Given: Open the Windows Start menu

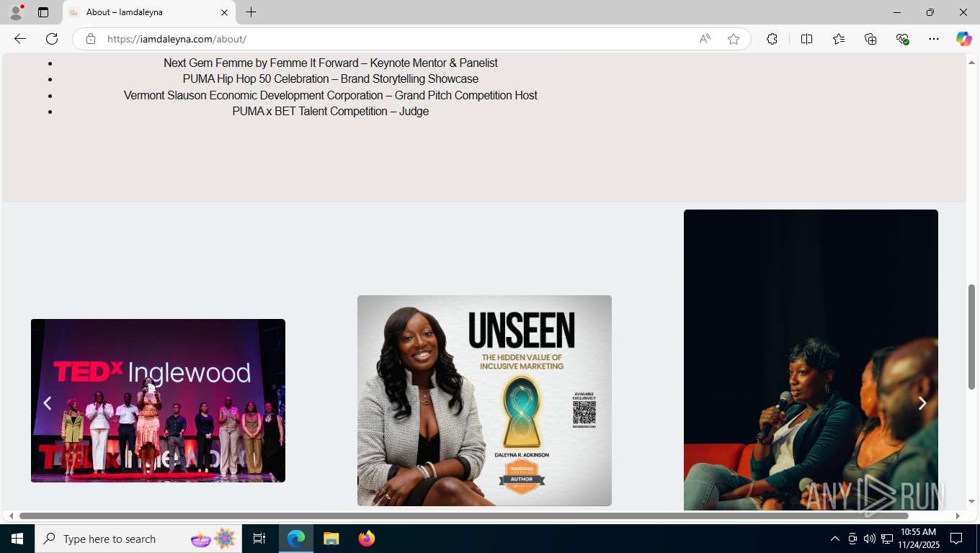Looking at the screenshot, I should [x=17, y=539].
